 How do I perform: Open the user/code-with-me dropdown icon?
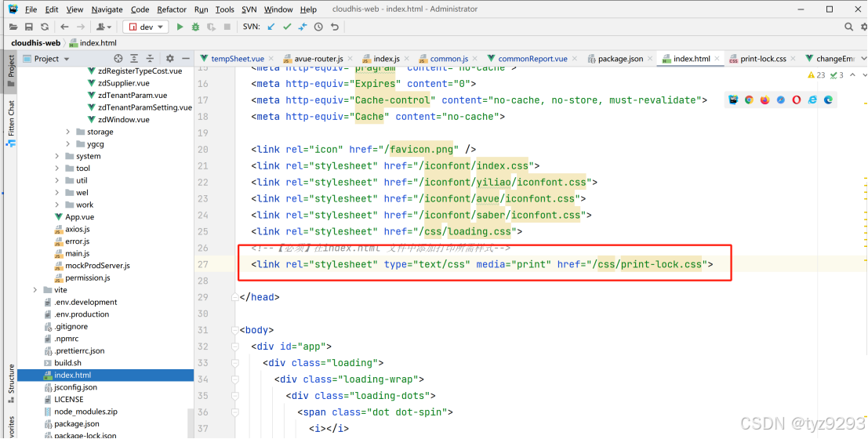click(x=104, y=27)
